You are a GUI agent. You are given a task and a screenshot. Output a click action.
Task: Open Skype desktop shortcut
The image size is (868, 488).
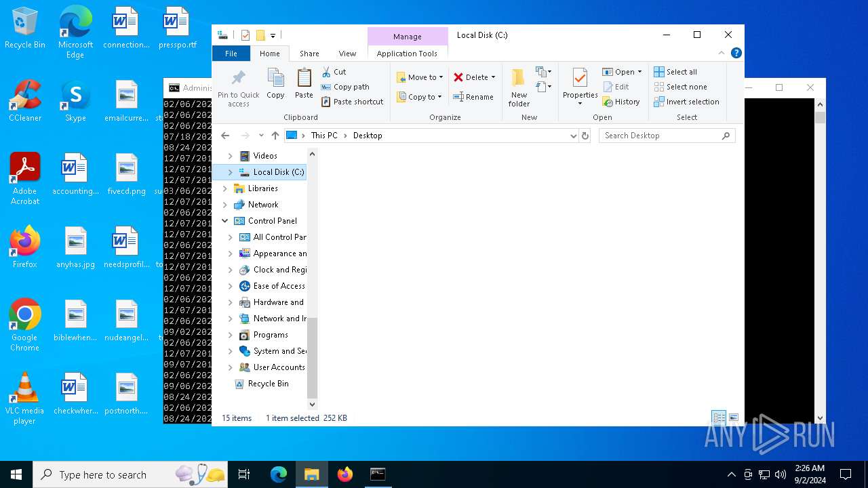(75, 102)
